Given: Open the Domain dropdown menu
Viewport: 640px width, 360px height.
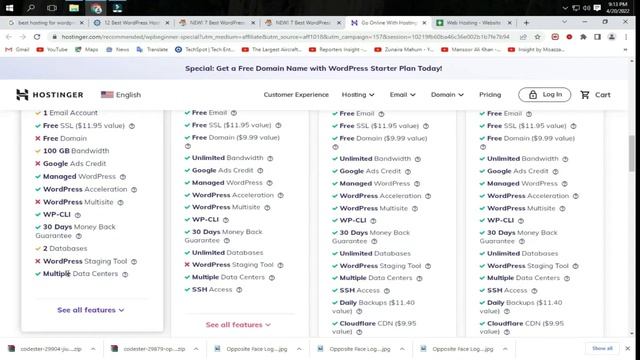Looking at the screenshot, I should tap(447, 95).
